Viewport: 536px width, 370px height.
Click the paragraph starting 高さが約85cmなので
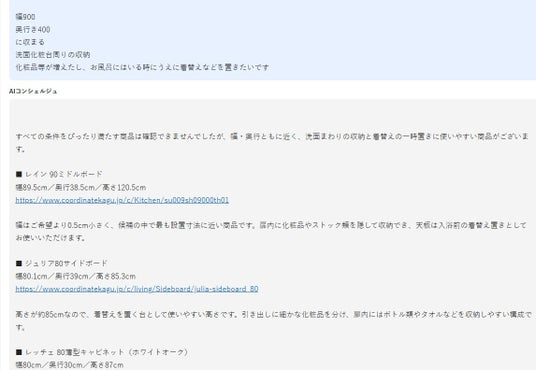click(274, 320)
